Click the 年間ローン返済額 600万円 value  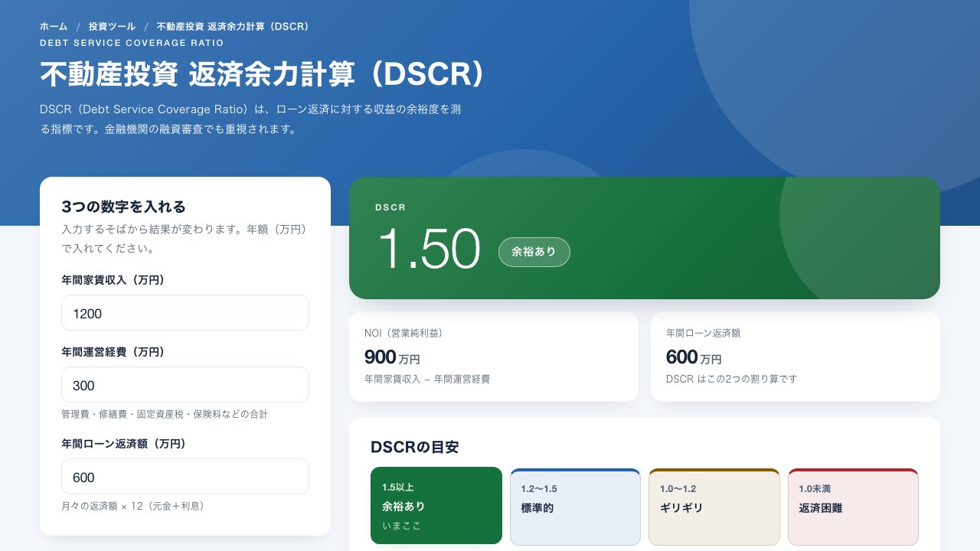pyautogui.click(x=694, y=357)
